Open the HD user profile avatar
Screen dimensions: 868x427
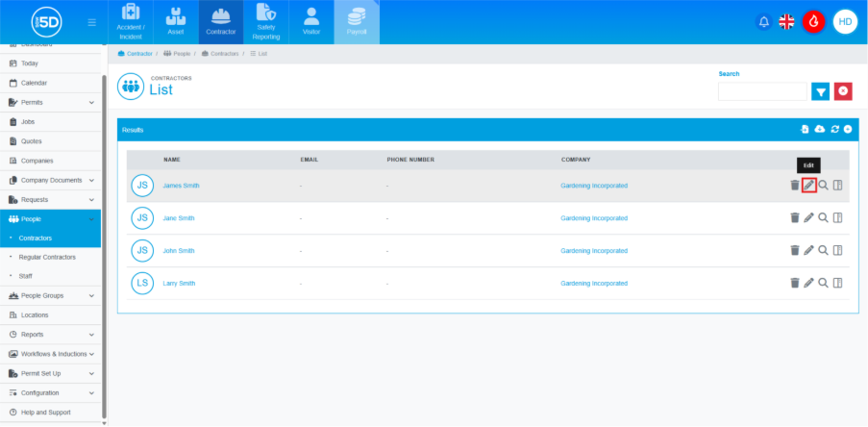[x=845, y=21]
